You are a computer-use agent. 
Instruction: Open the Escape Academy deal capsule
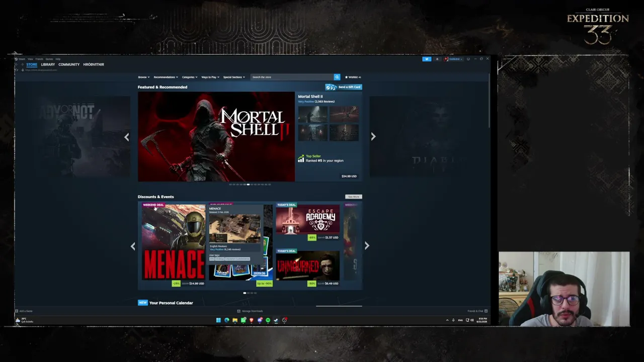307,221
